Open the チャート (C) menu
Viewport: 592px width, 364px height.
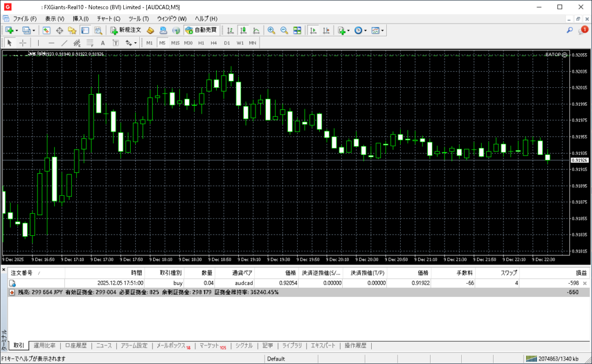pos(108,18)
